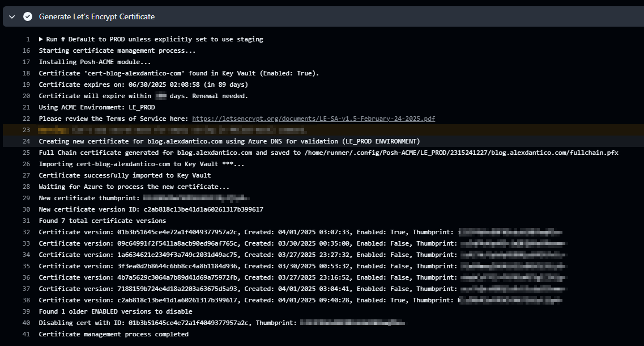Select line number 1 in the log

click(27, 39)
